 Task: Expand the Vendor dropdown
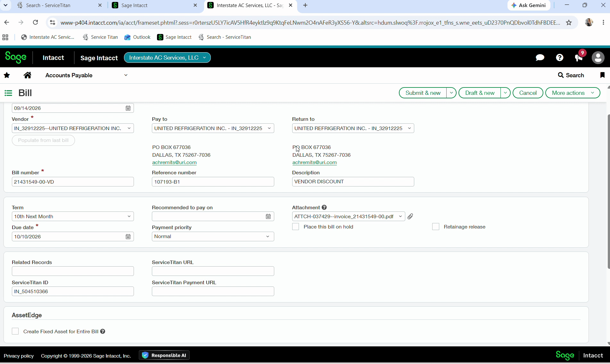pyautogui.click(x=129, y=128)
